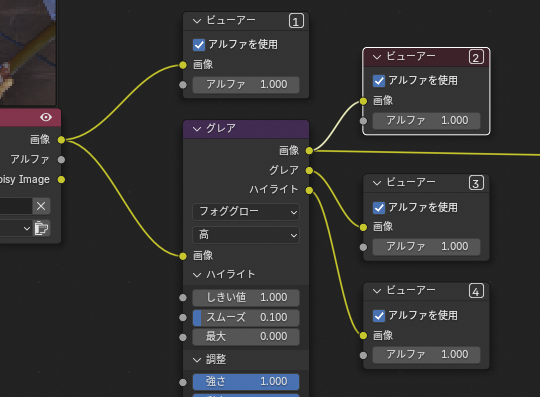This screenshot has width=540, height=397.
Task: Collapse the グレア node with its chevron
Action: 197,129
